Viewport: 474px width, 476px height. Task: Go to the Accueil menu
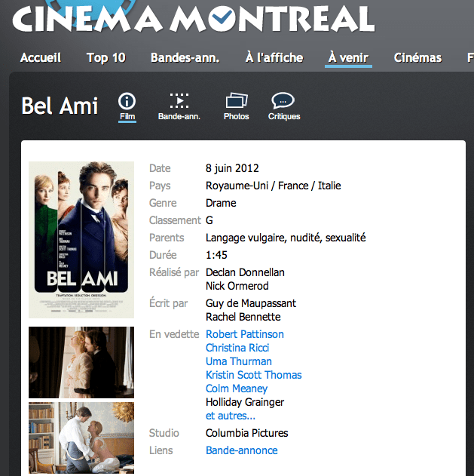(x=41, y=57)
